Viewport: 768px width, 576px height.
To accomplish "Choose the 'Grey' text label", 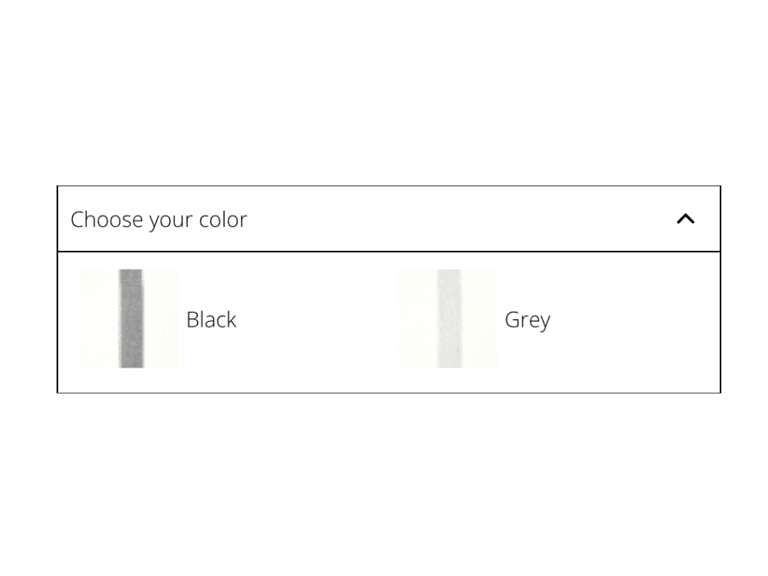I will [x=527, y=320].
